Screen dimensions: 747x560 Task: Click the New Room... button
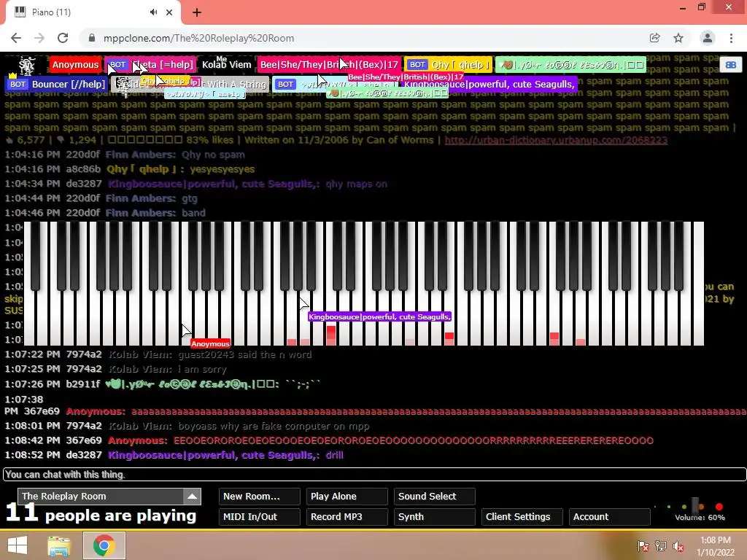[259, 496]
